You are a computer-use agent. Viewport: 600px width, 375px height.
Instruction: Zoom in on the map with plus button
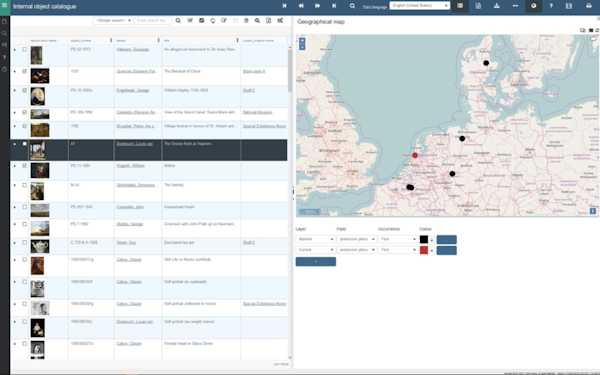(302, 41)
